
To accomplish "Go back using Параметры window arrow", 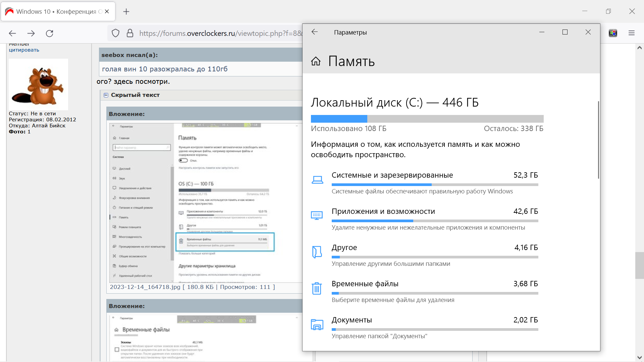I will [x=314, y=32].
